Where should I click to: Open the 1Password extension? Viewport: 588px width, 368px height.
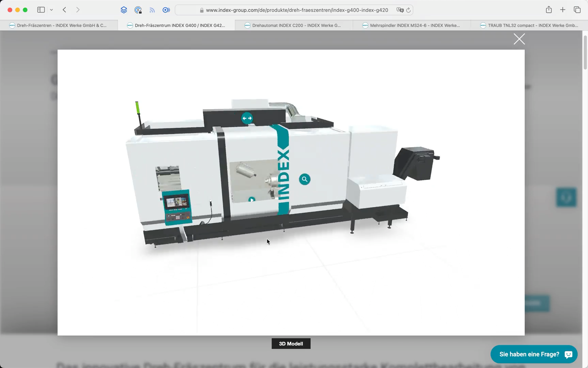(138, 10)
